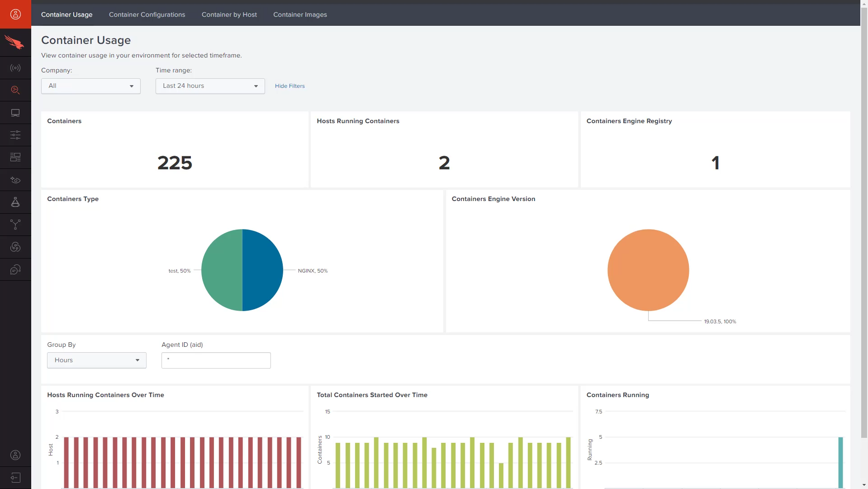Viewport: 868px width, 489px height.
Task: Open the Intelligence flask icon in sidebar
Action: [x=15, y=202]
